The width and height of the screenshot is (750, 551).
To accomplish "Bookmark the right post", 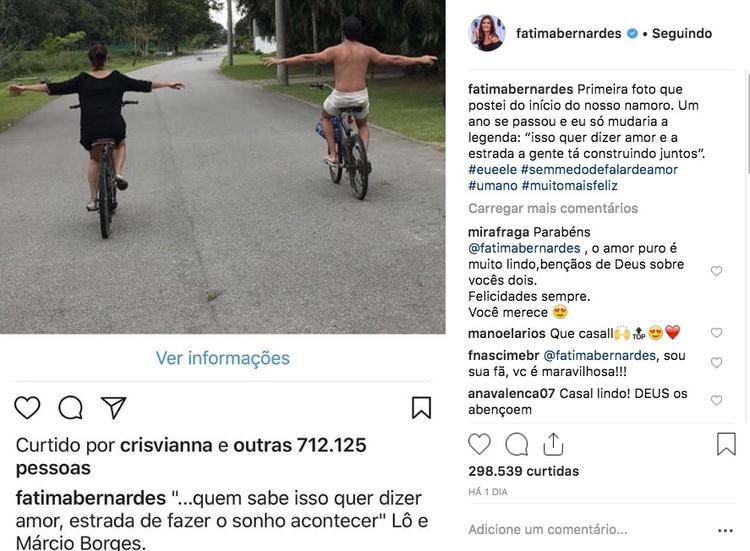I will (726, 444).
